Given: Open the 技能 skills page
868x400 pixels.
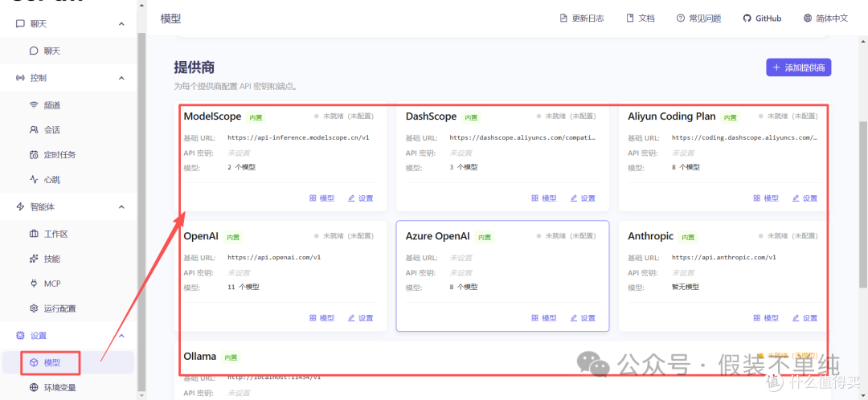Looking at the screenshot, I should tap(67, 259).
